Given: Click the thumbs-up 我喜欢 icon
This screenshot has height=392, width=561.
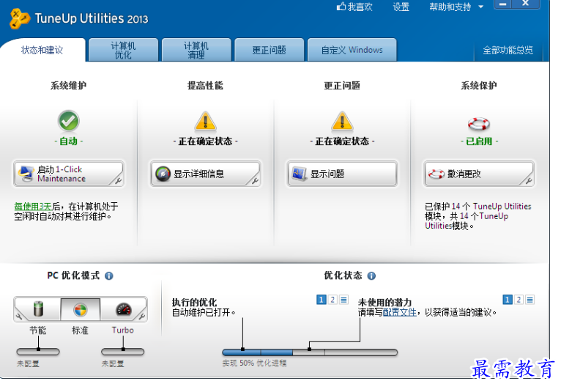Looking at the screenshot, I should click(341, 7).
